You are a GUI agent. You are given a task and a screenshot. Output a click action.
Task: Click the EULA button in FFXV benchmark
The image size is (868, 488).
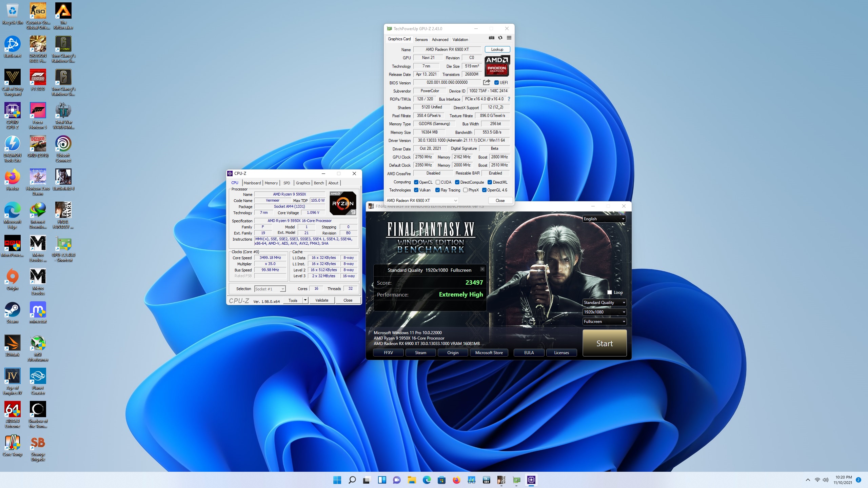(529, 353)
